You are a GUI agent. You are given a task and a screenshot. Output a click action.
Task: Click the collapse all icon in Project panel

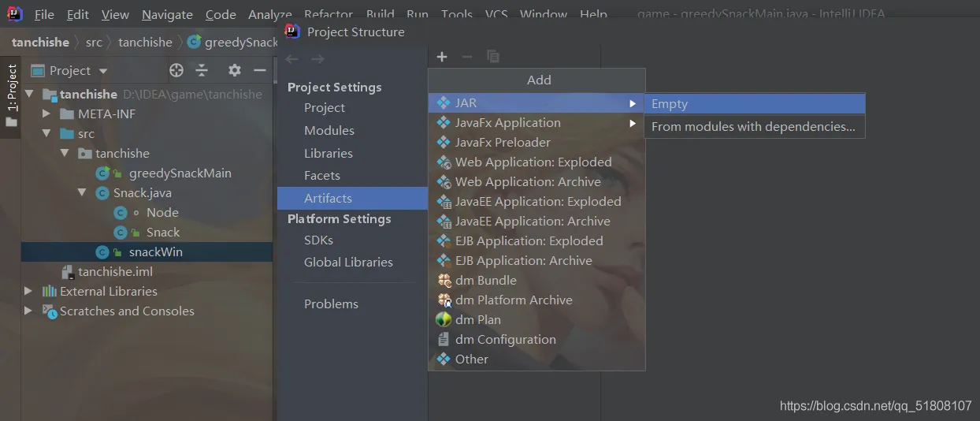tap(202, 70)
